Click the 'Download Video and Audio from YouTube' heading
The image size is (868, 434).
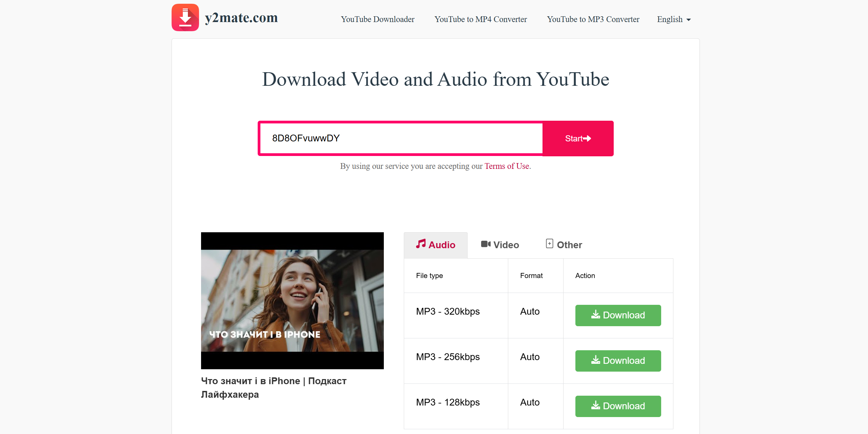pos(436,79)
